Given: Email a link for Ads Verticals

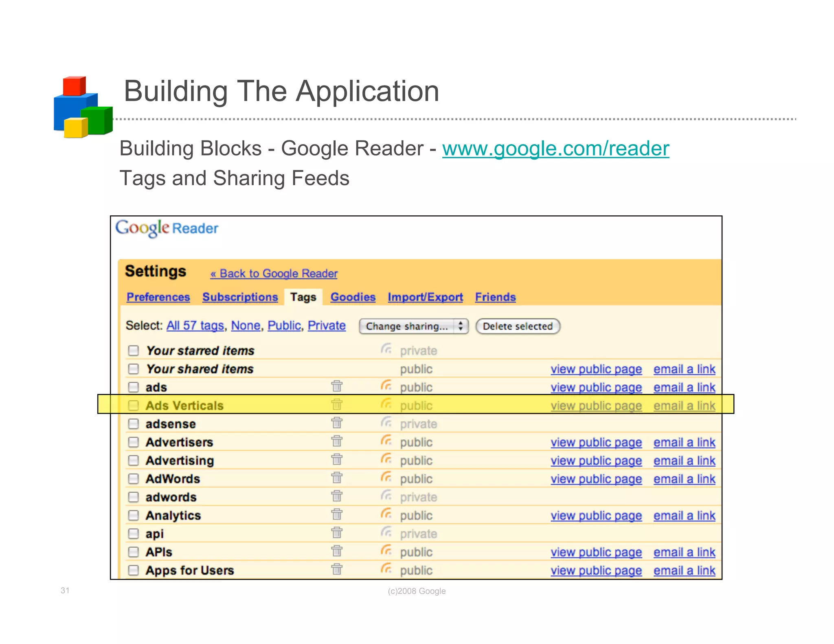Looking at the screenshot, I should 684,406.
